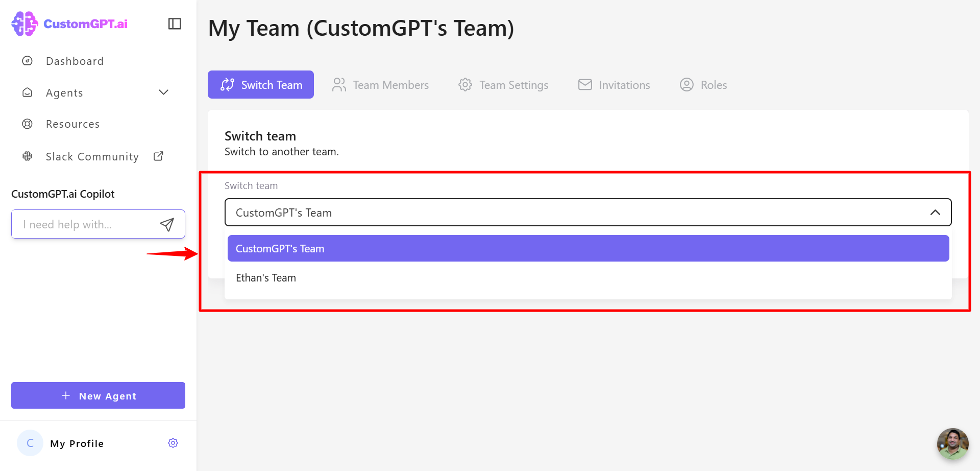Collapse the sidebar with the panel toggle icon

pos(175,23)
